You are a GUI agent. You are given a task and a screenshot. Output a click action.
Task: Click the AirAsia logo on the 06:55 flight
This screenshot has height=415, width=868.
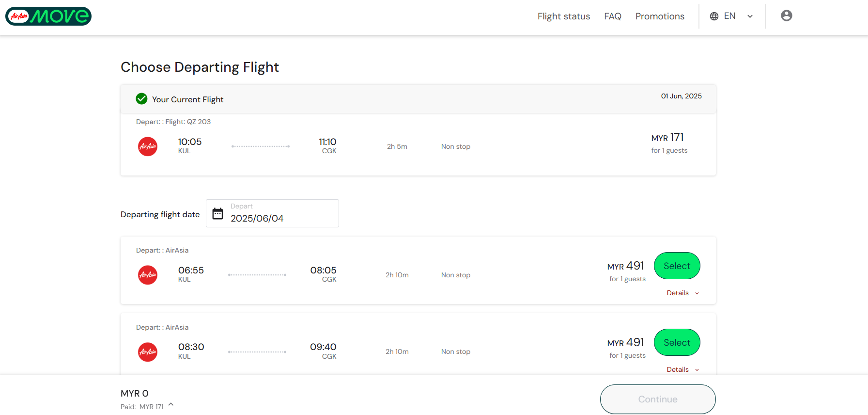pos(148,275)
